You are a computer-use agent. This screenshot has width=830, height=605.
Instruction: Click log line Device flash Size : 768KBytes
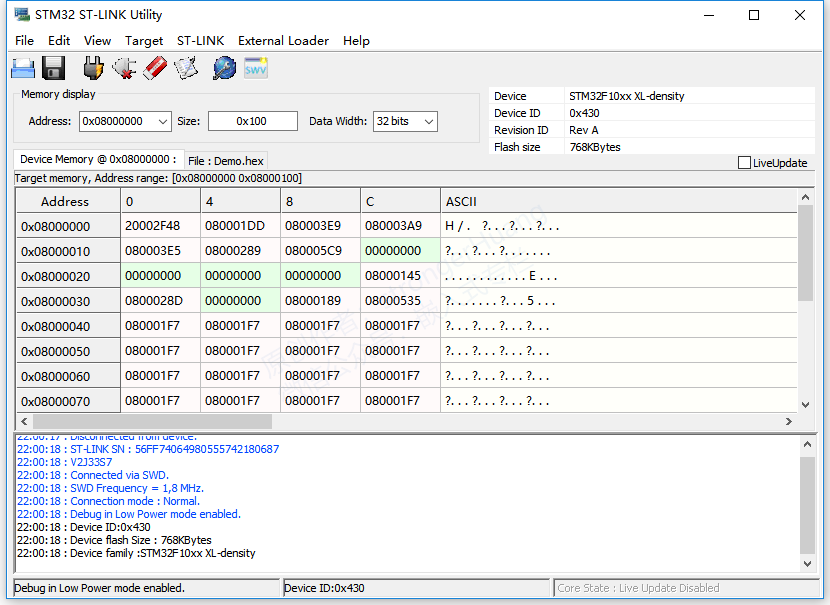coord(114,540)
